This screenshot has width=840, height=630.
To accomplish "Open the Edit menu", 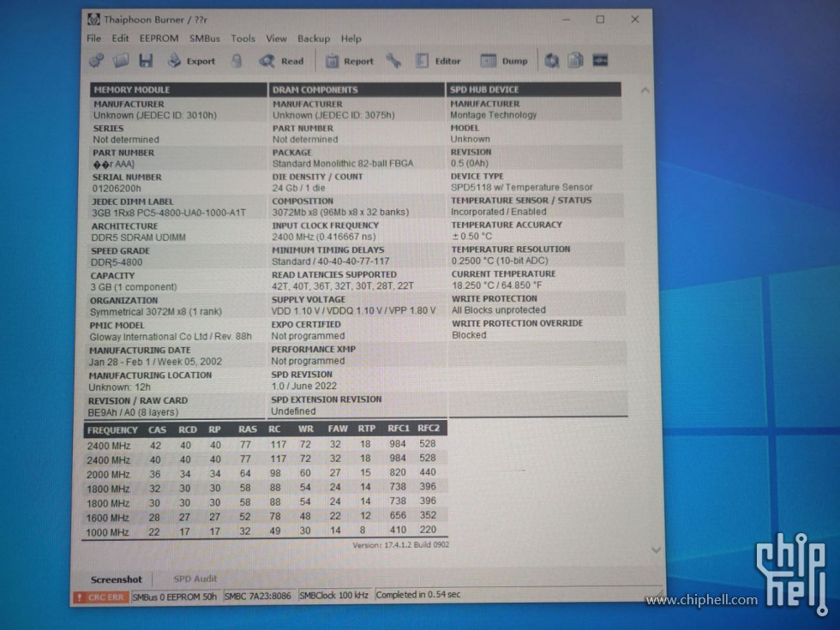I will [x=120, y=39].
